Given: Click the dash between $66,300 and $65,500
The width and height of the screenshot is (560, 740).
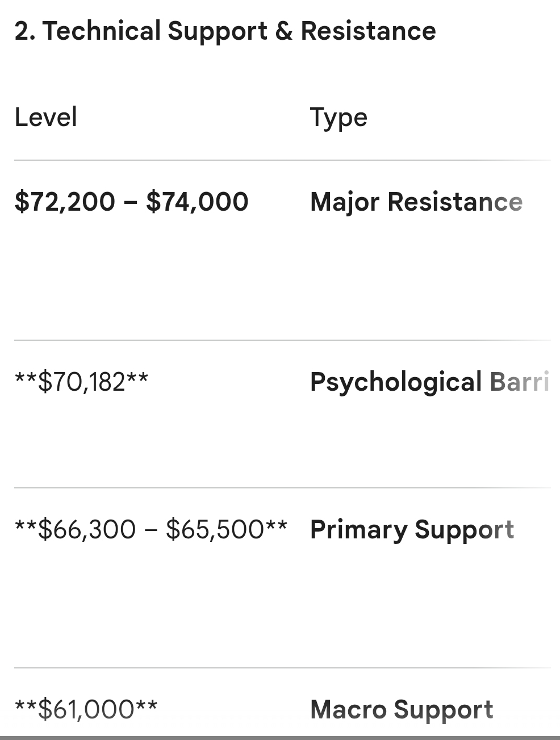Looking at the screenshot, I should [x=151, y=529].
